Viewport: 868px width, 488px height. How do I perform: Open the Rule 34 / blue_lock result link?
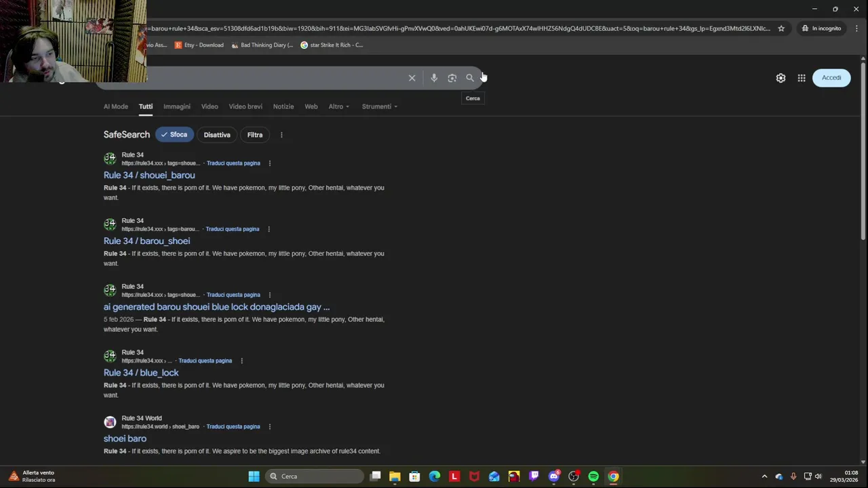pyautogui.click(x=141, y=373)
